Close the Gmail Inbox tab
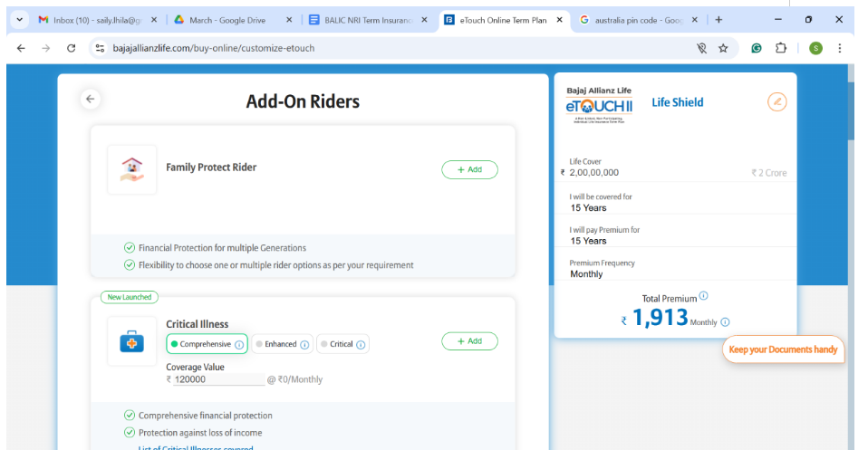 click(x=154, y=20)
